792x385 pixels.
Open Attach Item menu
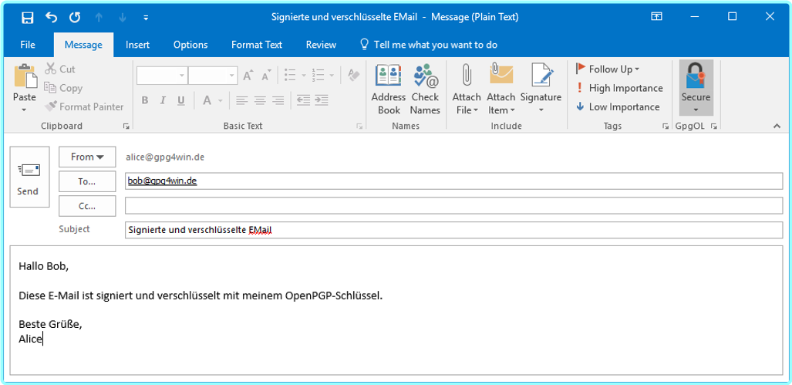coord(501,90)
